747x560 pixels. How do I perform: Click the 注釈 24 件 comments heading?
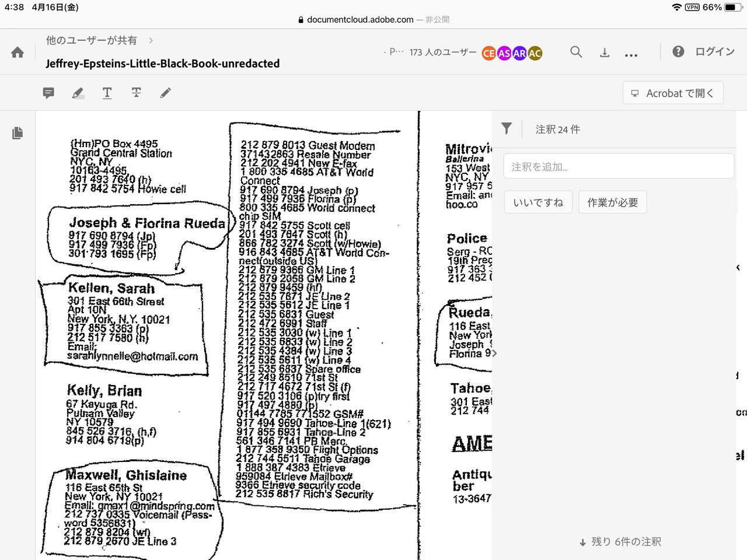click(x=558, y=129)
